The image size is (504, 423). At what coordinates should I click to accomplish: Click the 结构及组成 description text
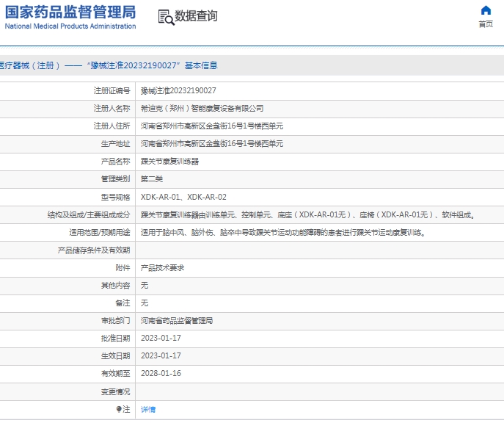click(x=308, y=214)
